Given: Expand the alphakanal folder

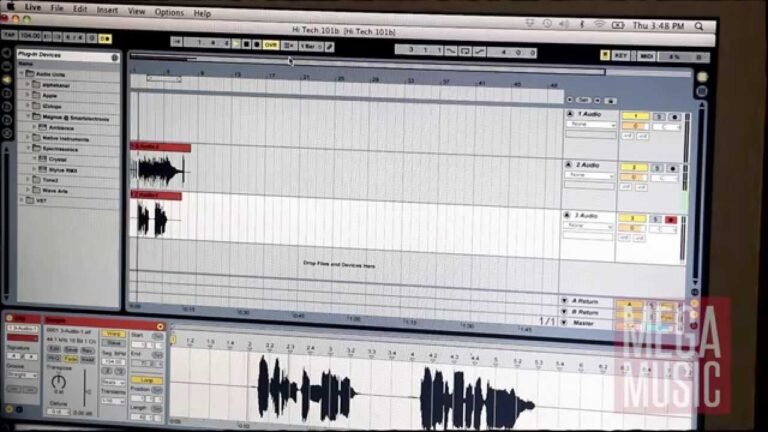Looking at the screenshot, I should [x=28, y=84].
